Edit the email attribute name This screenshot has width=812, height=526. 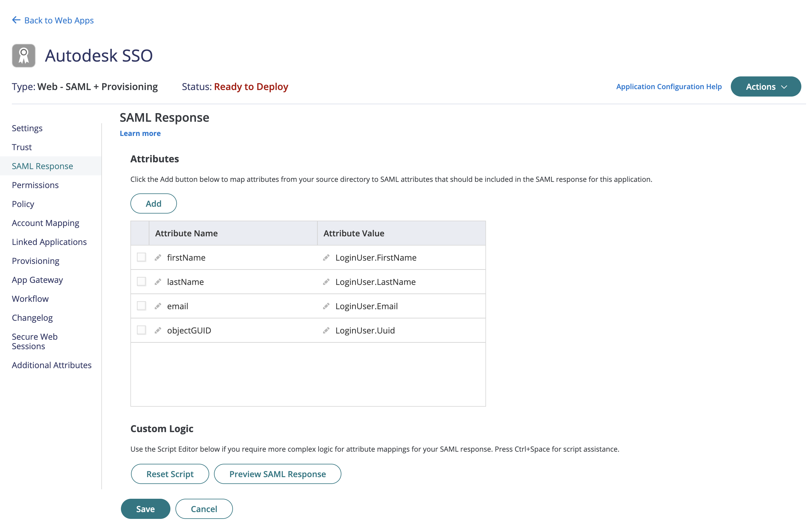pyautogui.click(x=158, y=306)
